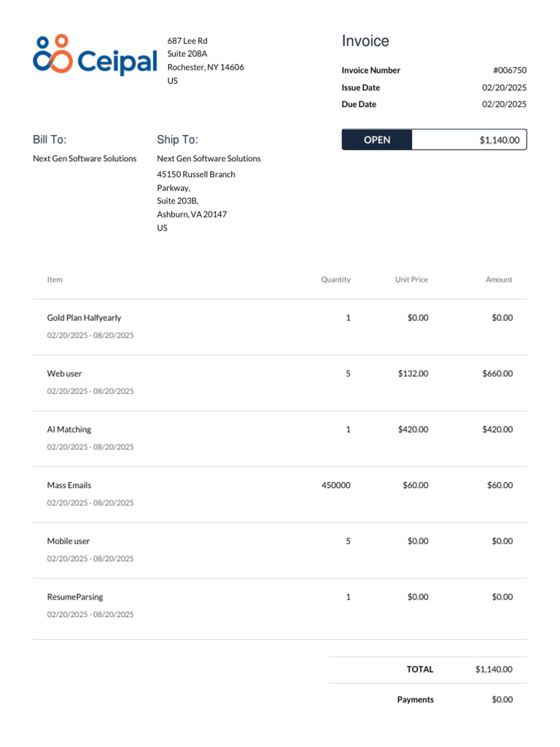Select the Mass Emails quantity 450000
This screenshot has height=747, width=560.
click(x=335, y=485)
